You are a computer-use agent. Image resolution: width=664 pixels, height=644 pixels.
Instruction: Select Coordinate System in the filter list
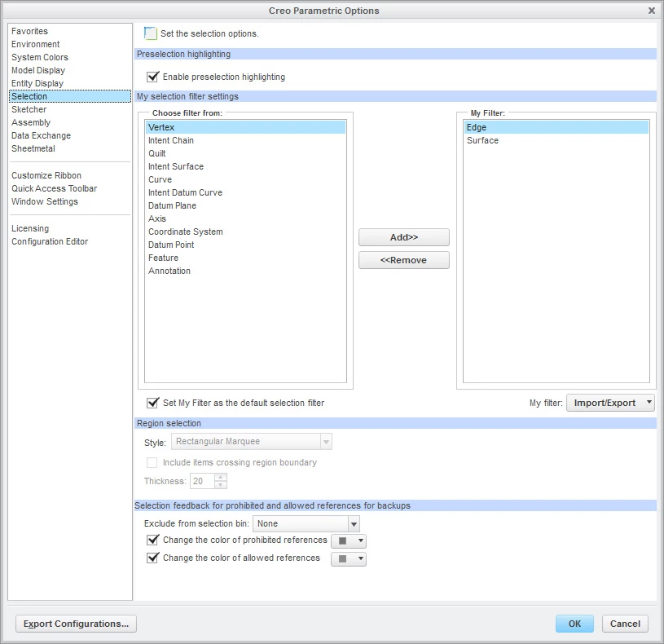pos(245,232)
